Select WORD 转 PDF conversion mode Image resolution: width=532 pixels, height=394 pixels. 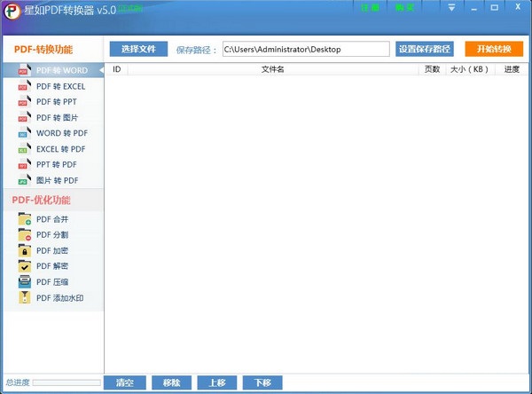point(53,133)
